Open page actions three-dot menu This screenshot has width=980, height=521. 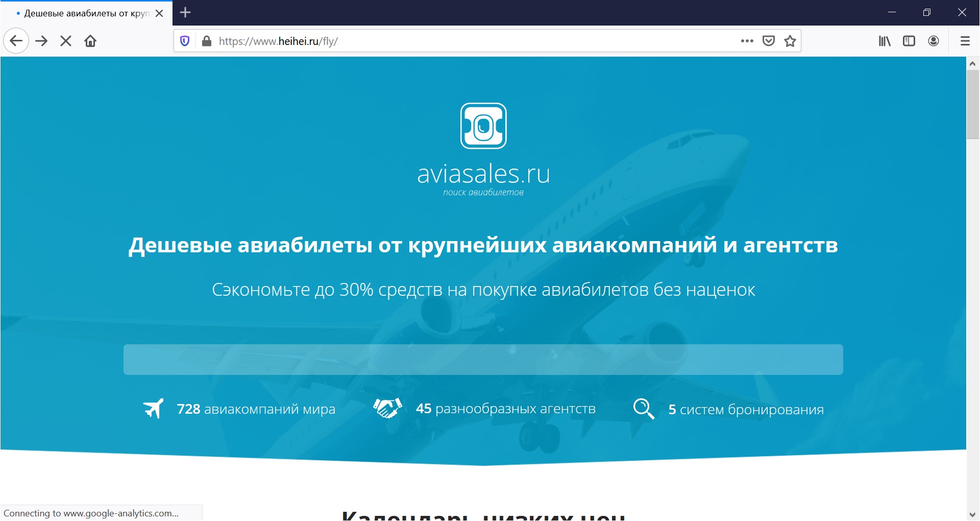click(x=747, y=41)
